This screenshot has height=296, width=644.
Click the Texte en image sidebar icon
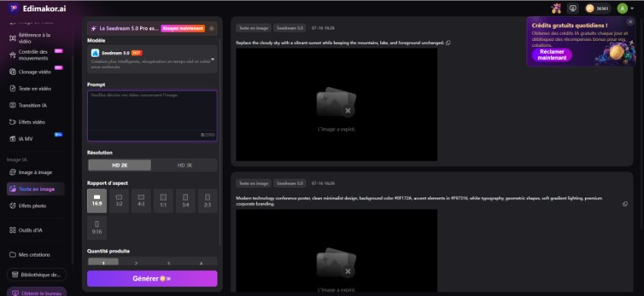12,189
